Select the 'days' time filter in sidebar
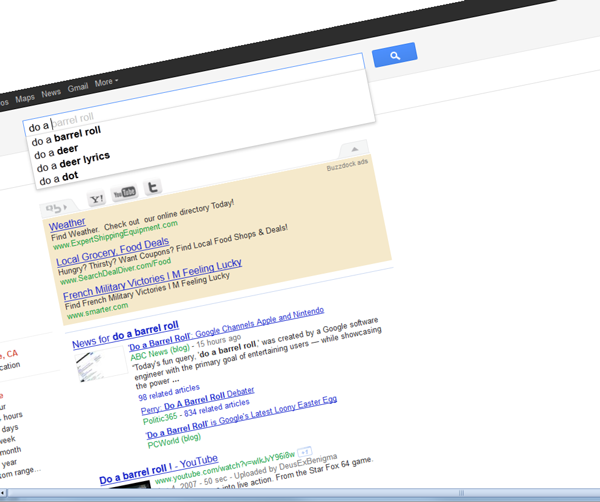The height and width of the screenshot is (502, 600). coord(10,428)
